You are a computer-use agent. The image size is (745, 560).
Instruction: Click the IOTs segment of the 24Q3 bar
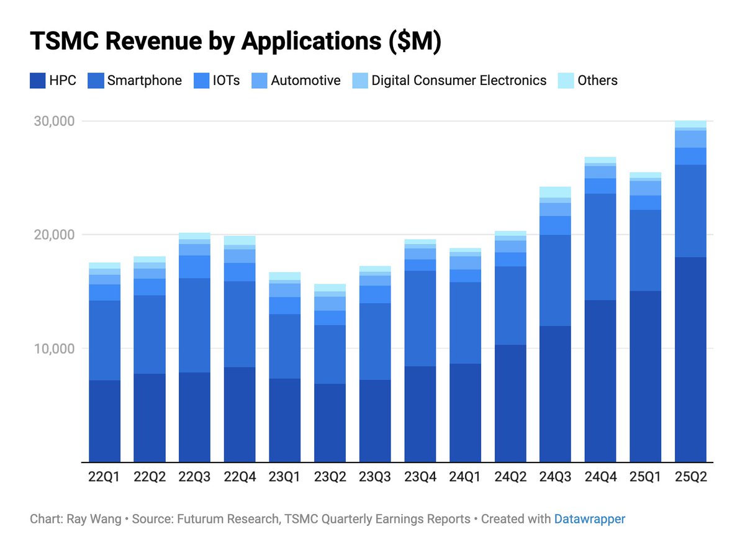click(x=555, y=226)
